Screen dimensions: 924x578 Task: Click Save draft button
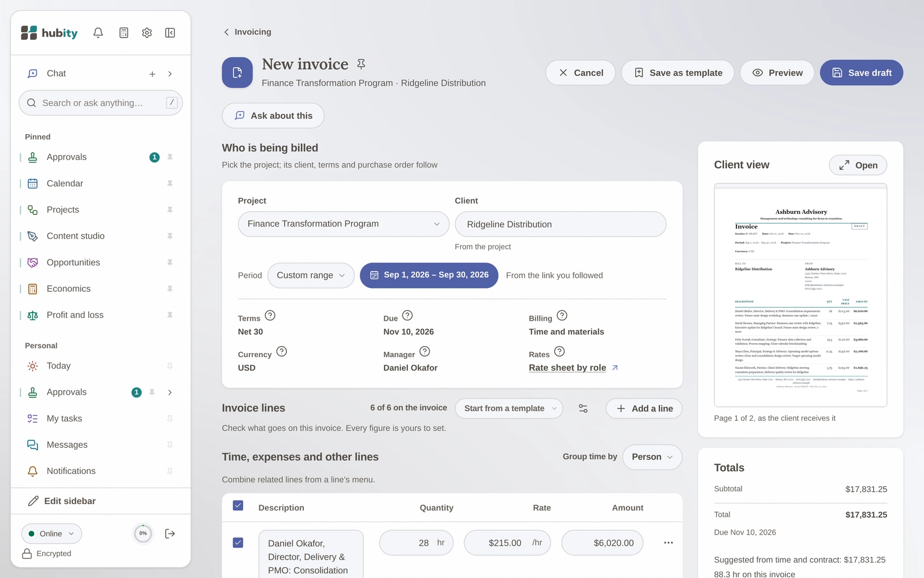coord(862,73)
